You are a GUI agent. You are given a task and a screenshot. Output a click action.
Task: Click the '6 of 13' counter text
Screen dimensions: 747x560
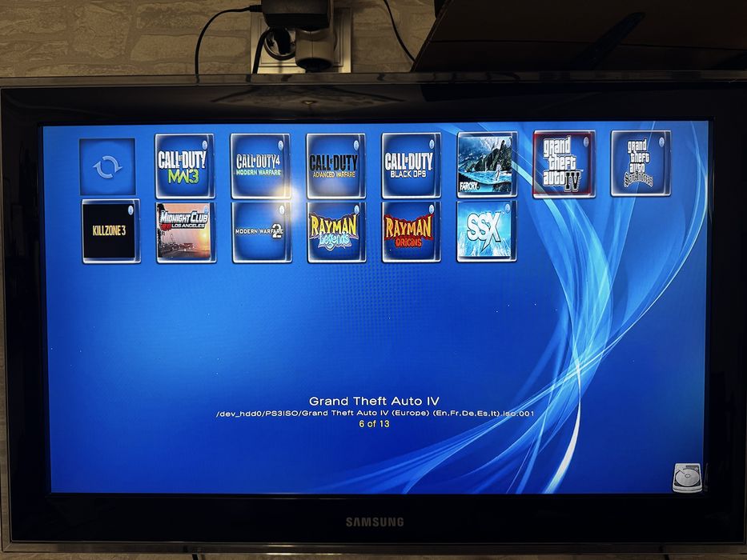[374, 424]
